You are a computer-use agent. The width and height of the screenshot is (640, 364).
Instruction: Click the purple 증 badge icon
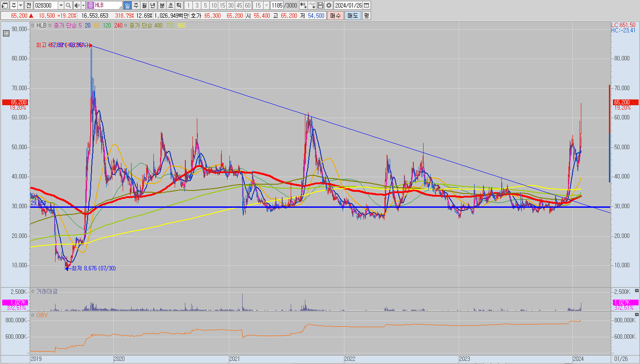90,5
